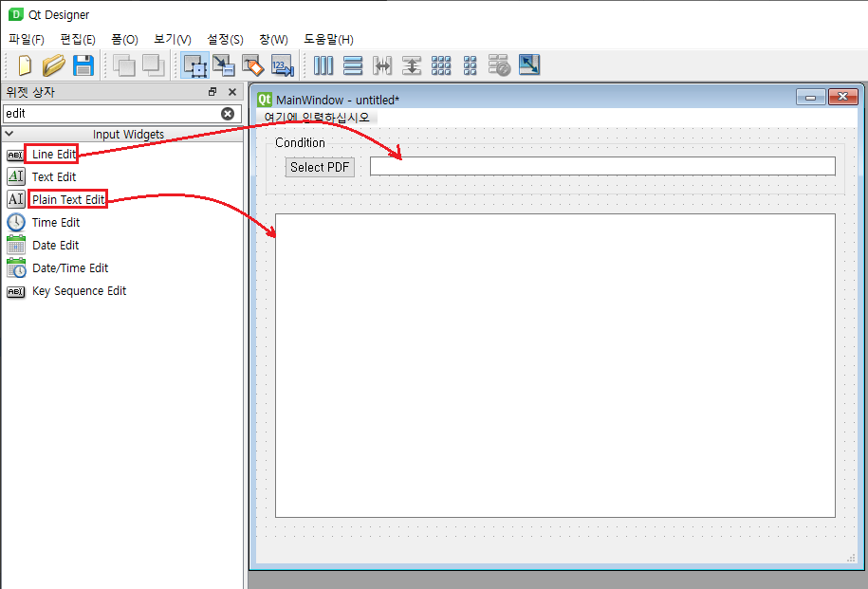
Task: Switch to Edit Tab Order mode
Action: click(282, 65)
